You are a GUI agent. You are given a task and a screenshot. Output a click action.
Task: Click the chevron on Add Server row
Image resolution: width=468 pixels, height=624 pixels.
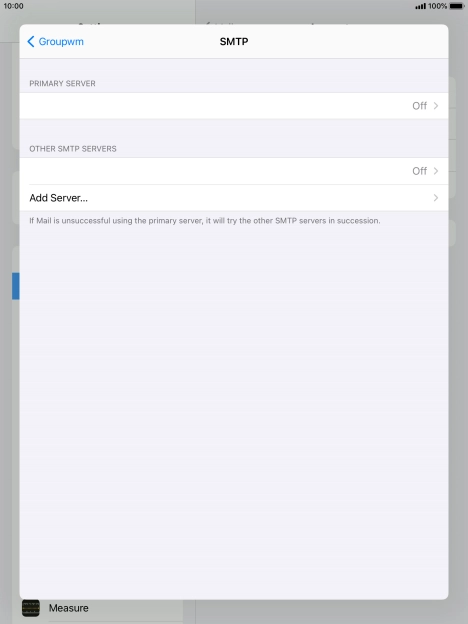point(436,198)
